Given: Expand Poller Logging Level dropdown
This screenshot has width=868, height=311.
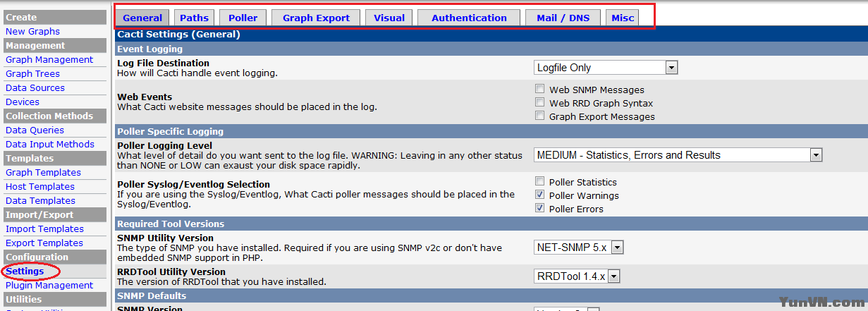Looking at the screenshot, I should (678, 155).
